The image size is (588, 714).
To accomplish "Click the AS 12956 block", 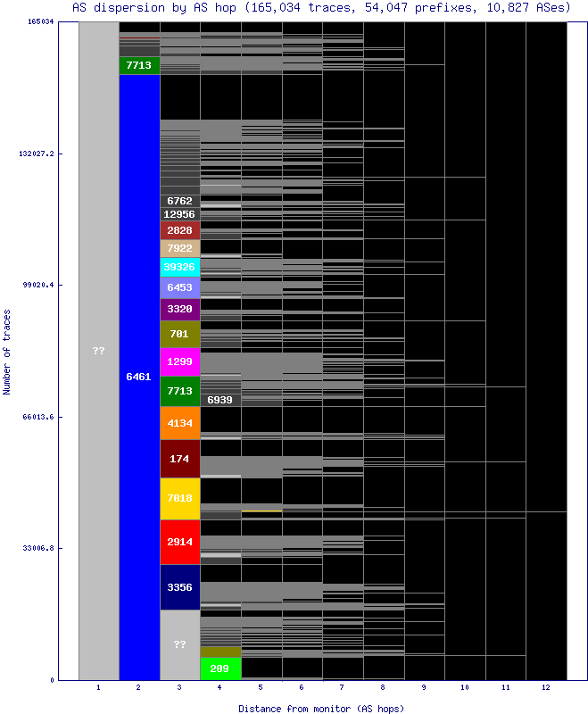I will [179, 214].
